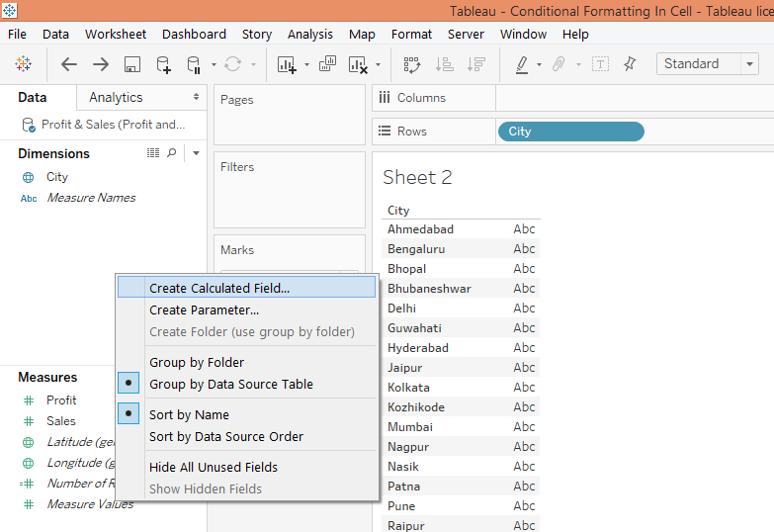
Task: Click the Clear Sheet icon
Action: [358, 64]
